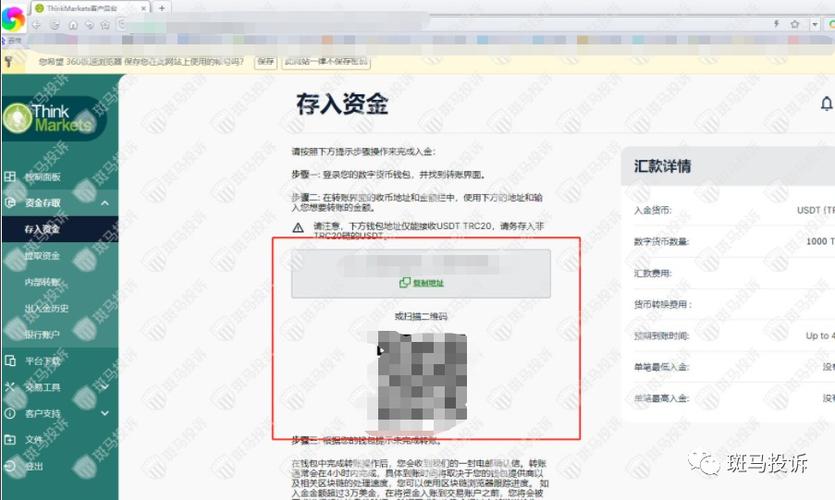The height and width of the screenshot is (500, 835).
Task: Click the copy icon beside 复制地址
Action: 405,282
